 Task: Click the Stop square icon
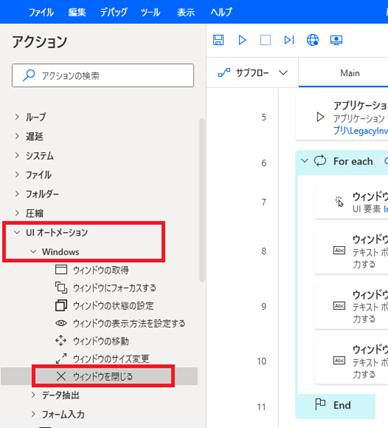click(x=265, y=40)
